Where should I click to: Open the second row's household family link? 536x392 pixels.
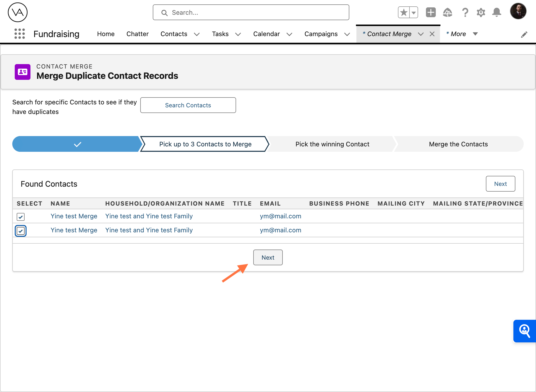(149, 230)
